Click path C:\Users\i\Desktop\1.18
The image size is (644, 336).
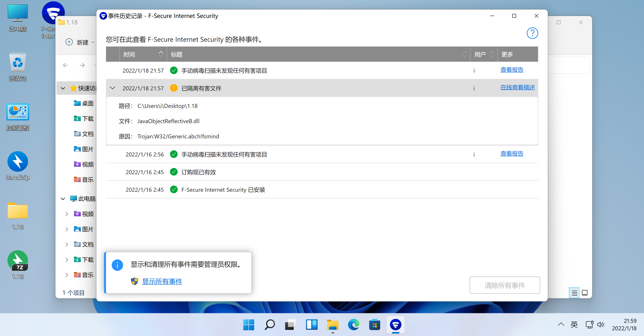point(167,106)
